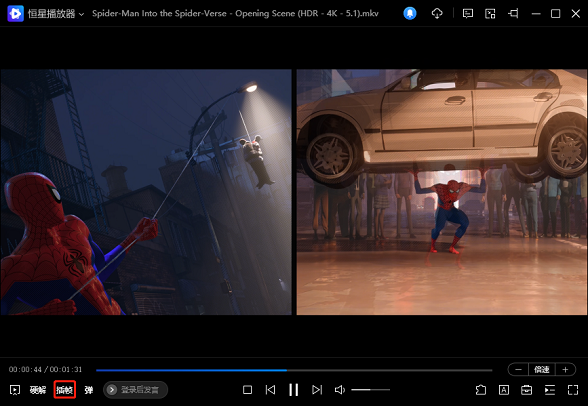
Task: Click the mini-player picture-in-picture icon in title bar
Action: [x=490, y=14]
